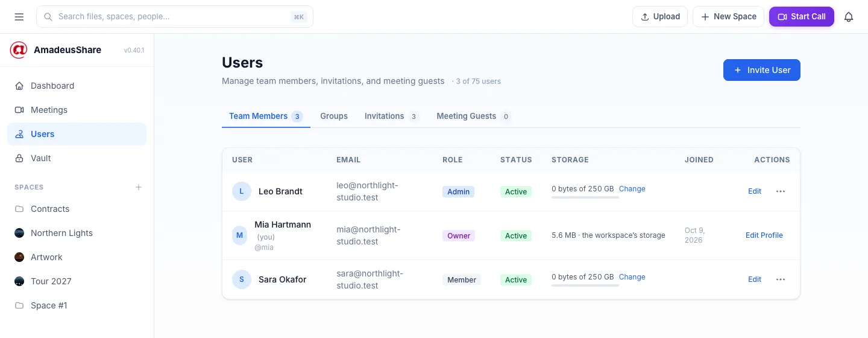This screenshot has width=868, height=338.
Task: Click the Users people icon
Action: coord(19,134)
